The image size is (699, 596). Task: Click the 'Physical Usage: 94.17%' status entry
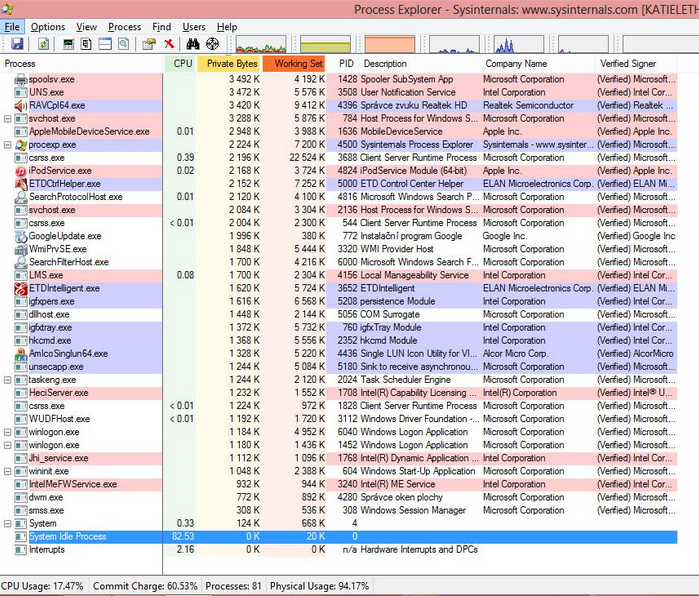click(x=319, y=586)
